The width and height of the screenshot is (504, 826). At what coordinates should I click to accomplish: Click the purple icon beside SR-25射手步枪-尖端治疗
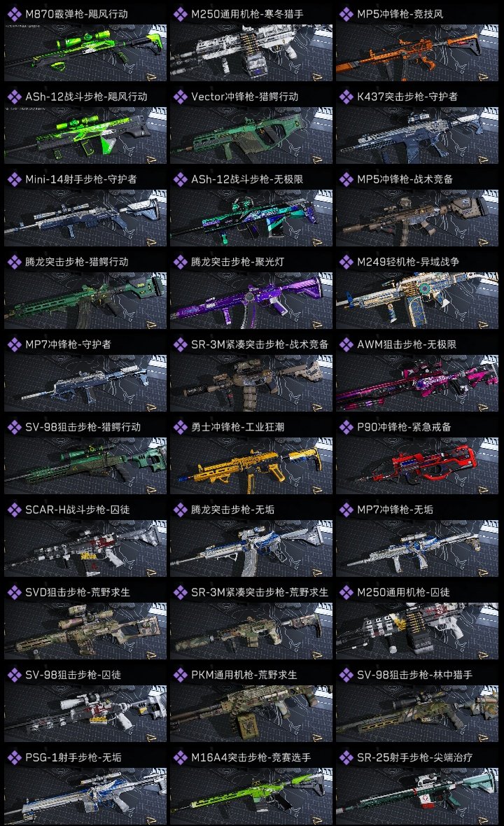tap(346, 757)
